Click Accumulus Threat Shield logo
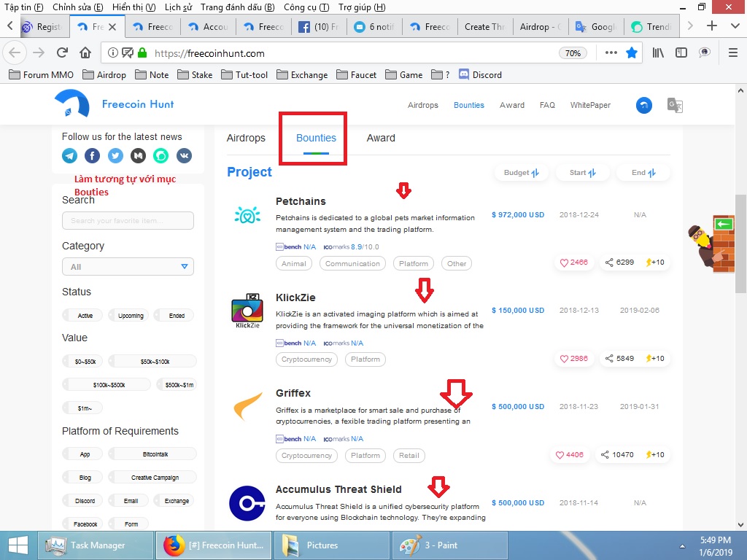 247,503
